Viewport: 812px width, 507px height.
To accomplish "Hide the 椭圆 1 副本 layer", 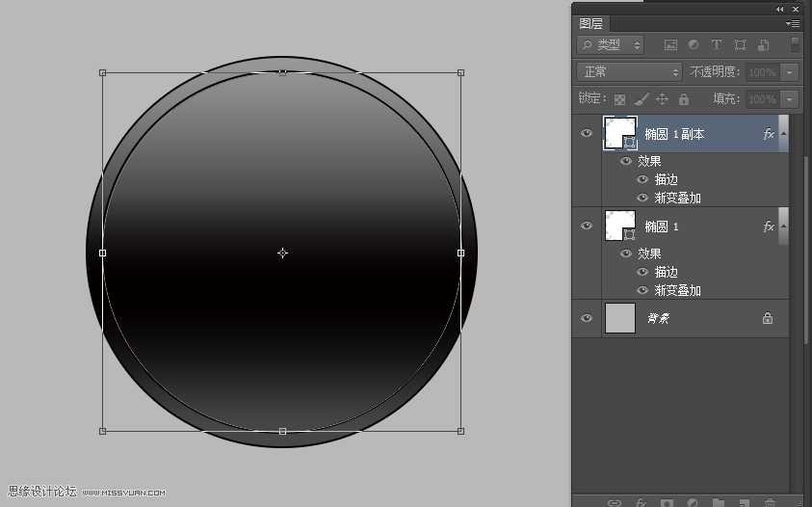I will [x=587, y=133].
